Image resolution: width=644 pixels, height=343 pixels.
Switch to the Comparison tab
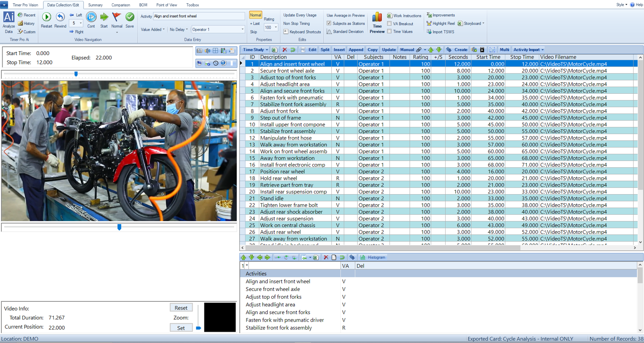pyautogui.click(x=121, y=5)
